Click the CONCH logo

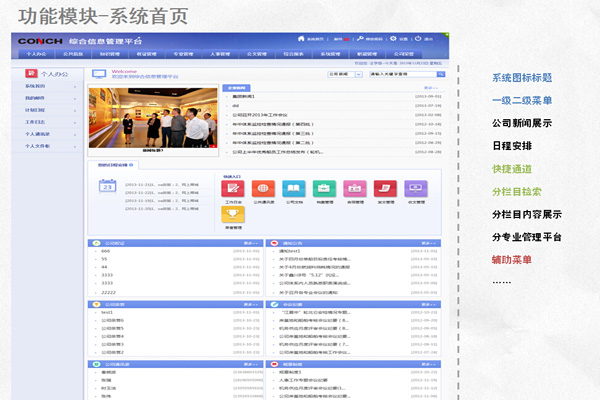pyautogui.click(x=40, y=41)
